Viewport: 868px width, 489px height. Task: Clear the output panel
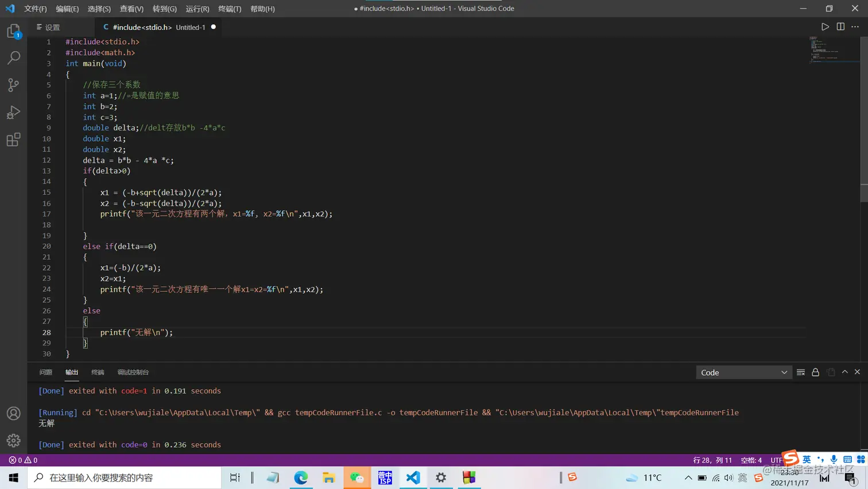(801, 372)
